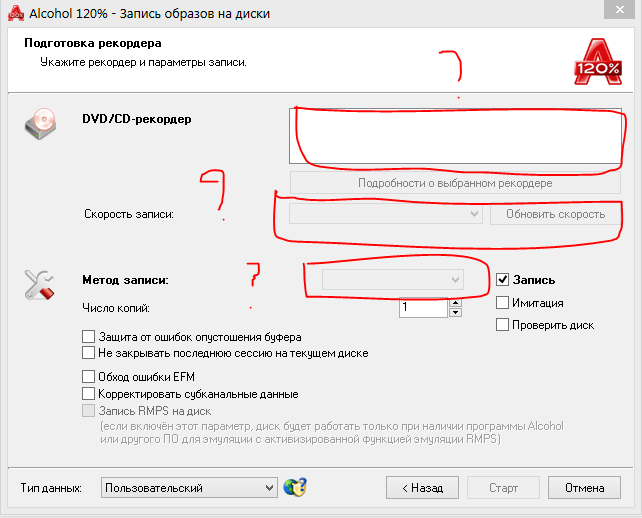This screenshot has width=642, height=518.
Task: Increase number of copies with up arrow
Action: [455, 303]
